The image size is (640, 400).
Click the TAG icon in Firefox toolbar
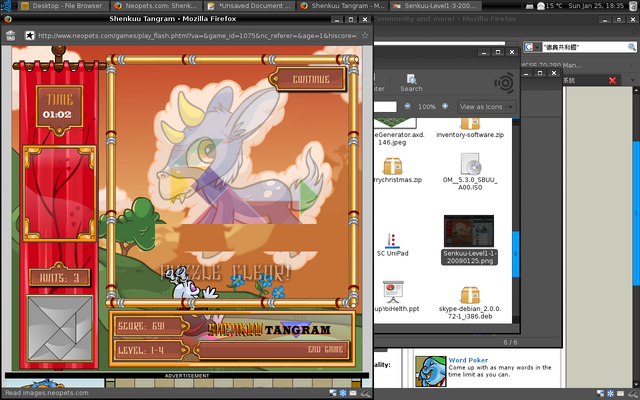point(11,36)
